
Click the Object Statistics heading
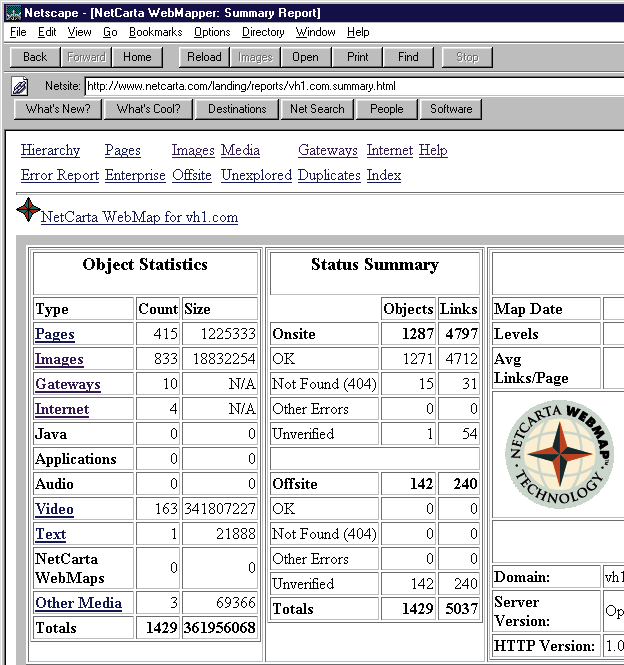[x=145, y=265]
